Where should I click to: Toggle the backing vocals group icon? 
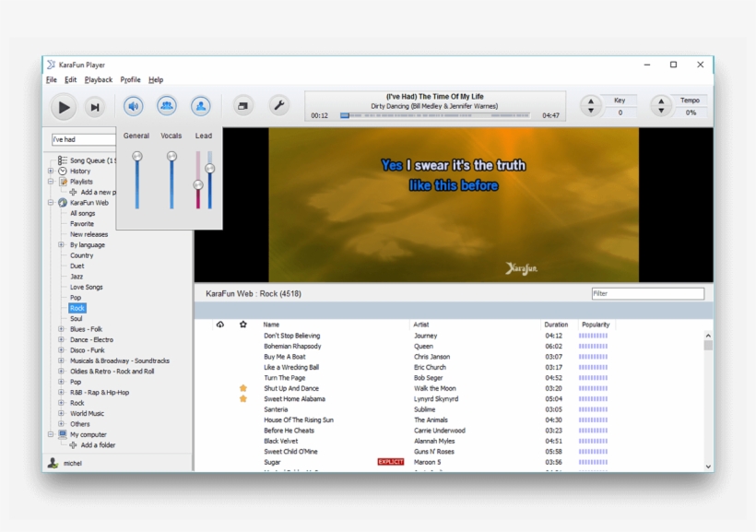click(167, 106)
